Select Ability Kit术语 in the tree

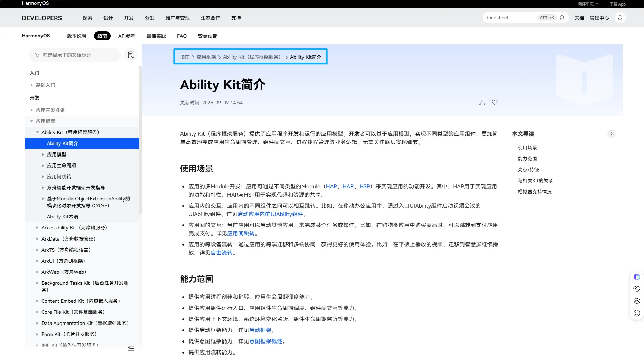coord(63,217)
